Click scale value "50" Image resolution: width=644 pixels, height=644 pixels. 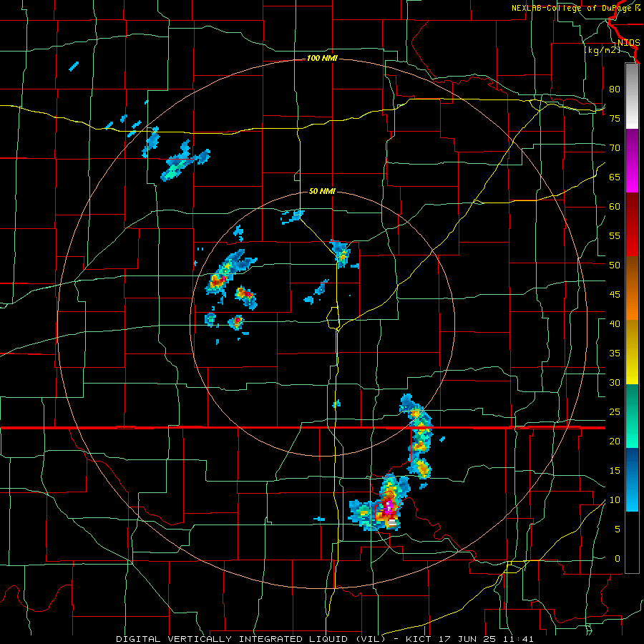click(x=615, y=265)
